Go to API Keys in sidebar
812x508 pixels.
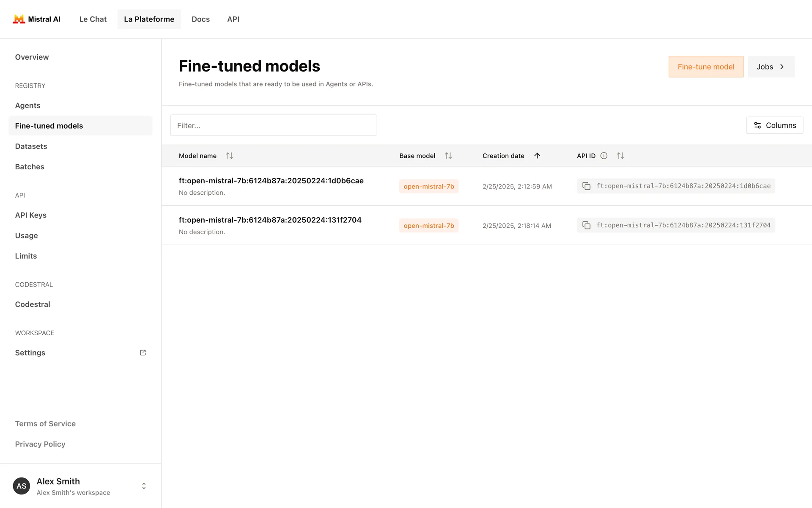[x=31, y=215]
